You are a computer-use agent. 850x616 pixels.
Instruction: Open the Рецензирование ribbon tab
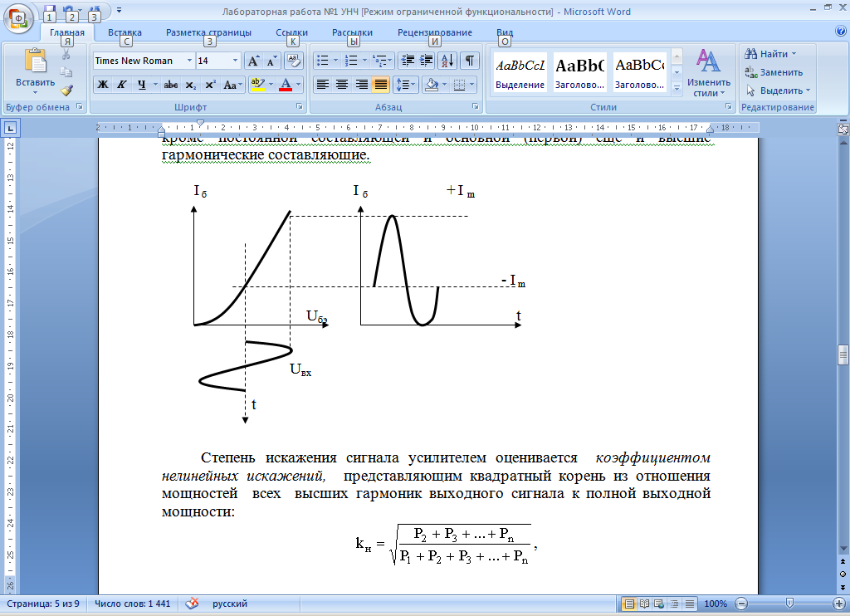tap(435, 32)
